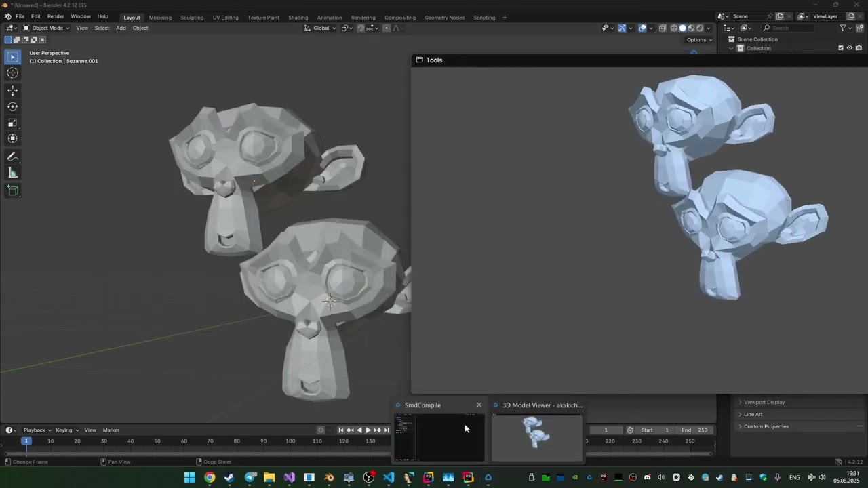Expand Viewport Display panel
868x488 pixels.
pyautogui.click(x=764, y=402)
